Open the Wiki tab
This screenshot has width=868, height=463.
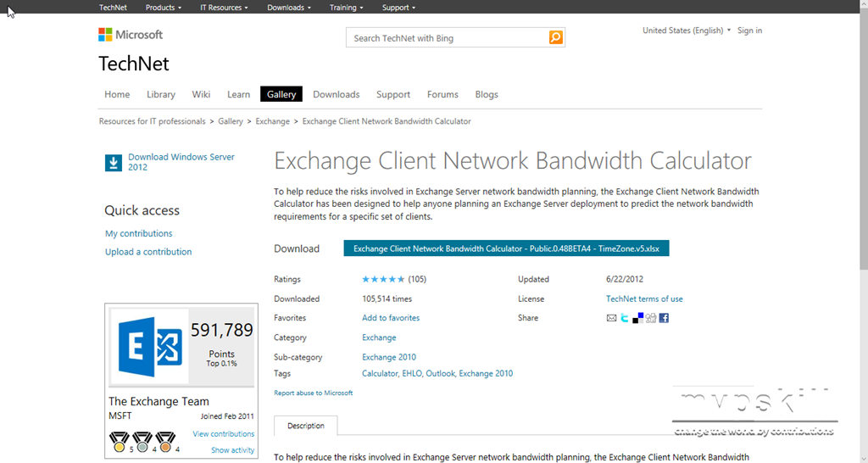coord(201,94)
